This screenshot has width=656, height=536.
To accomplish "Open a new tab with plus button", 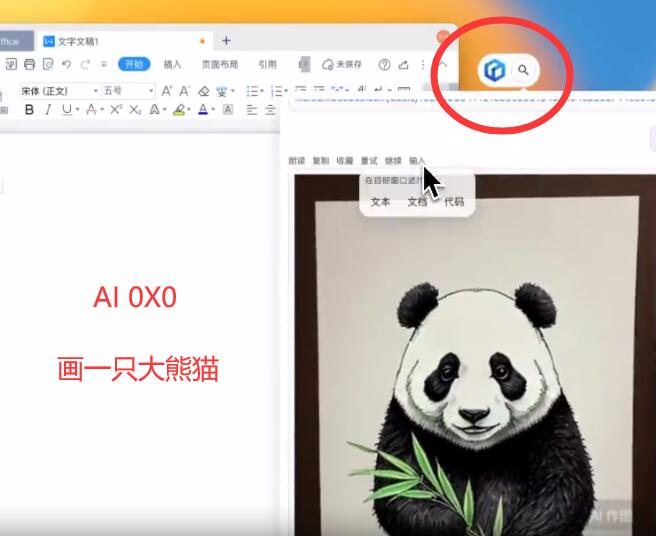I will point(226,41).
